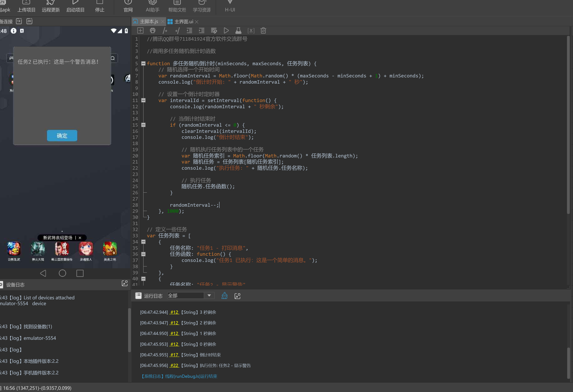This screenshot has height=392, width=573.
Task: Collapse the 任务函数 block at line 36
Action: pos(143,254)
